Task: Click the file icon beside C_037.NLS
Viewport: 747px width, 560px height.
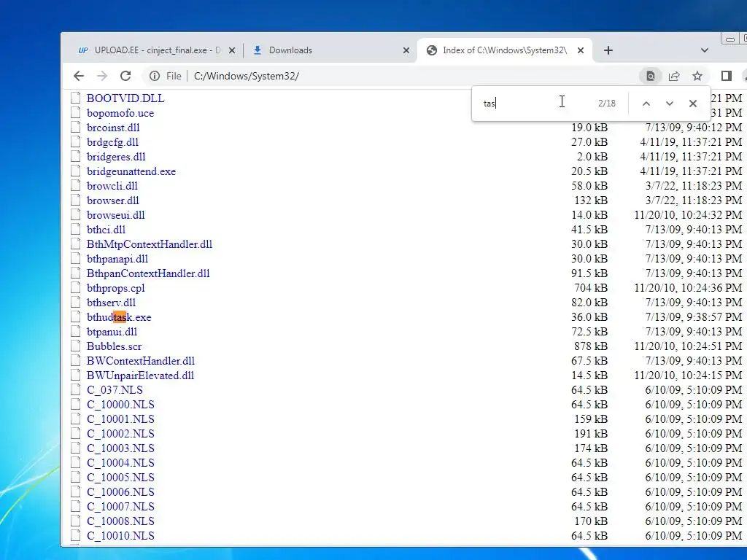Action: 75,389
